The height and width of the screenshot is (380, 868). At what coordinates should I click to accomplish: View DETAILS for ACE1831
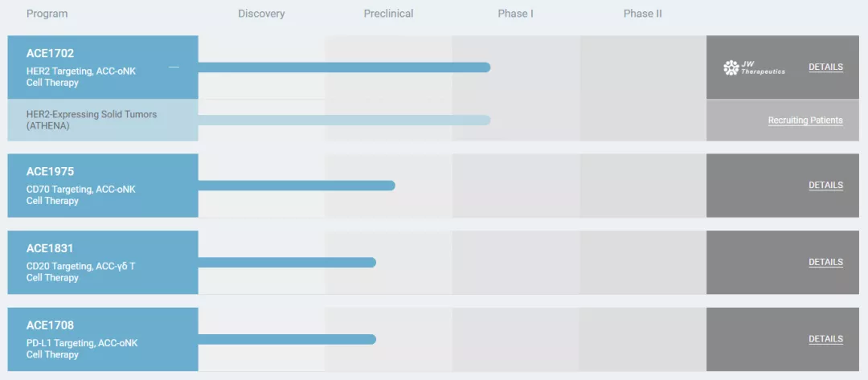point(825,263)
